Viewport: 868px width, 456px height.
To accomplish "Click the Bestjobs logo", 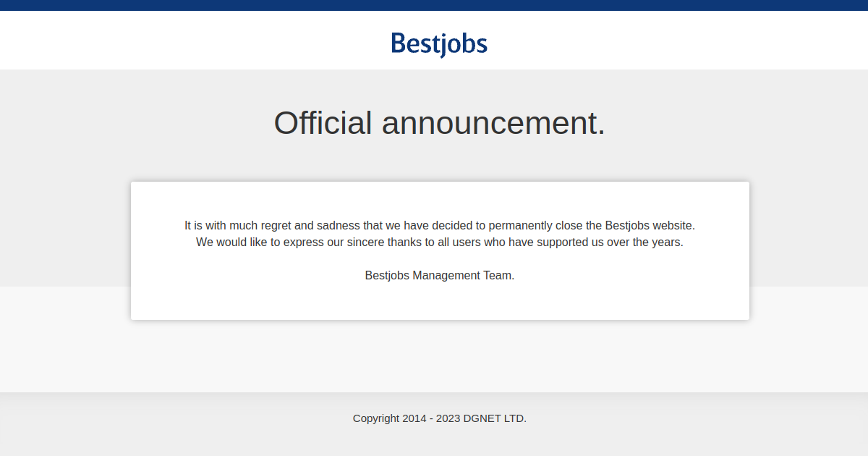I will click(439, 43).
